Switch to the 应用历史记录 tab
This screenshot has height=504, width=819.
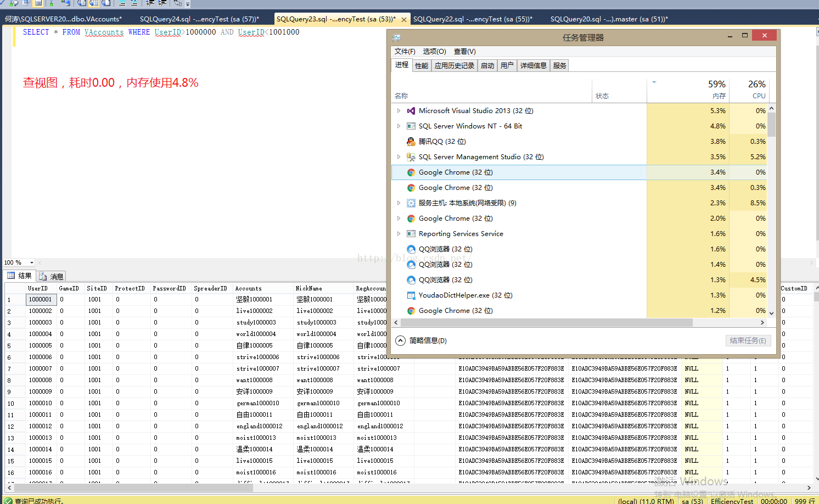(x=455, y=66)
